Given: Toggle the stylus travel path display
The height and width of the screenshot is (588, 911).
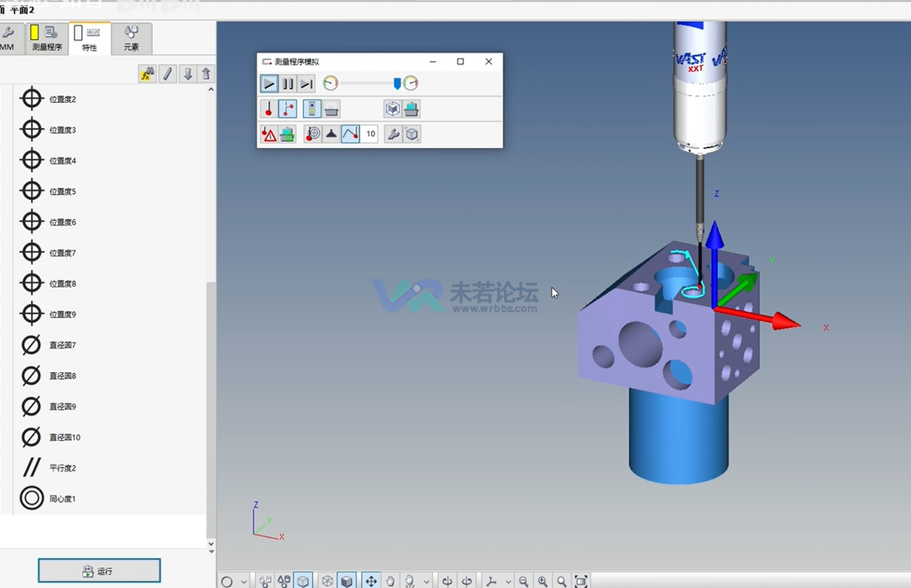Looking at the screenshot, I should pos(287,109).
